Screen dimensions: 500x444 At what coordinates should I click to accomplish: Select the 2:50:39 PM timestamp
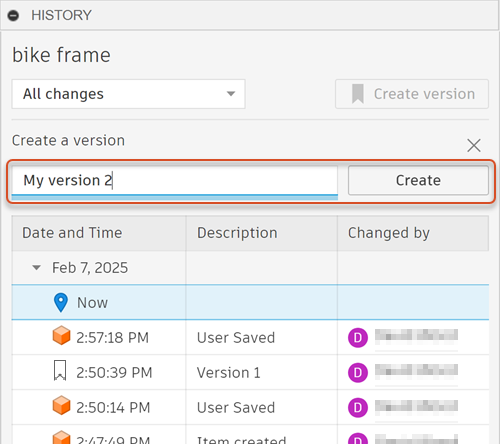[114, 373]
